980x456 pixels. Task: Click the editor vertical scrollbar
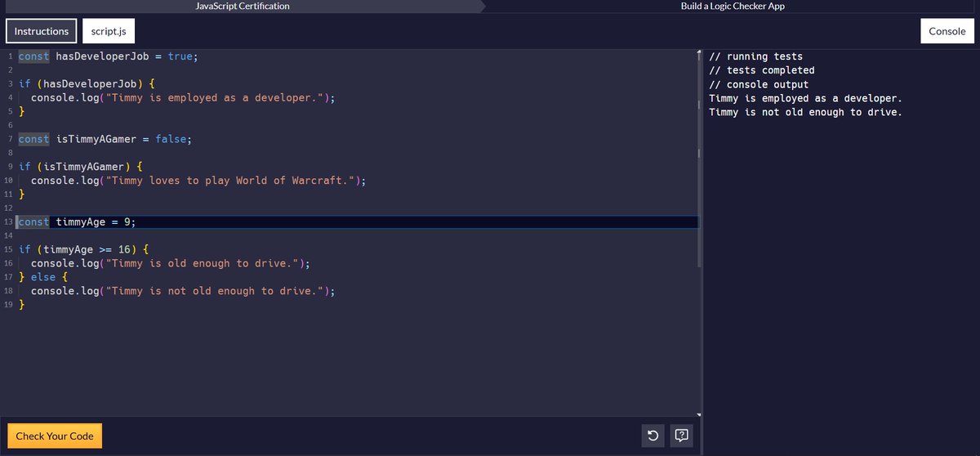700,159
